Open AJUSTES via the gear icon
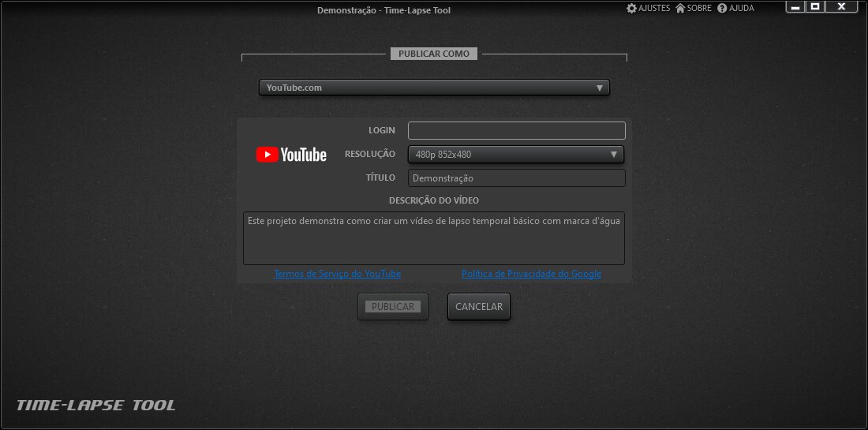Screen dimensions: 868x430 point(631,8)
